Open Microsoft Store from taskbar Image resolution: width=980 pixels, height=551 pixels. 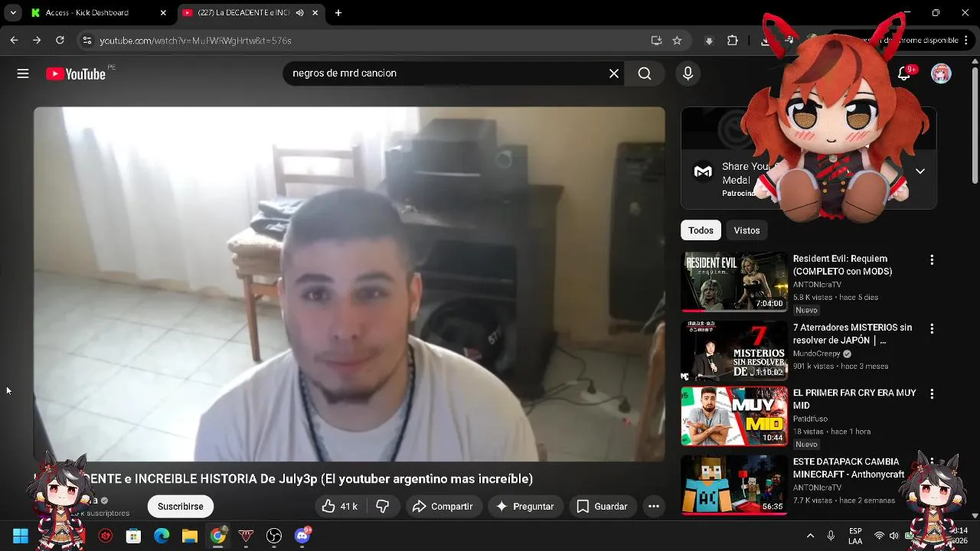(x=133, y=536)
